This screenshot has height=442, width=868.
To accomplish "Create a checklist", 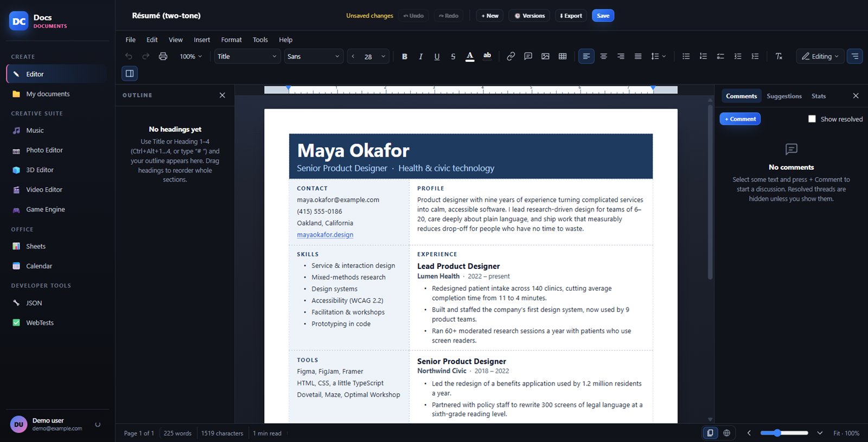I will click(720, 56).
